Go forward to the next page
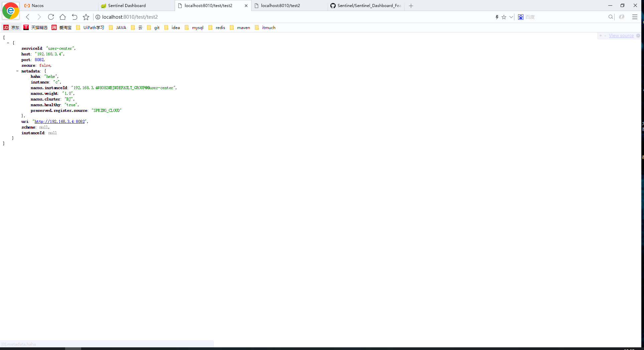The image size is (644, 350). click(39, 17)
